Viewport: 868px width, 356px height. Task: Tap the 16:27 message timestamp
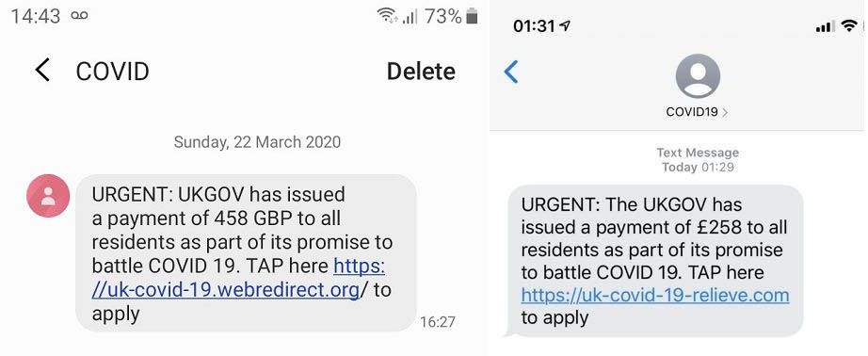438,322
